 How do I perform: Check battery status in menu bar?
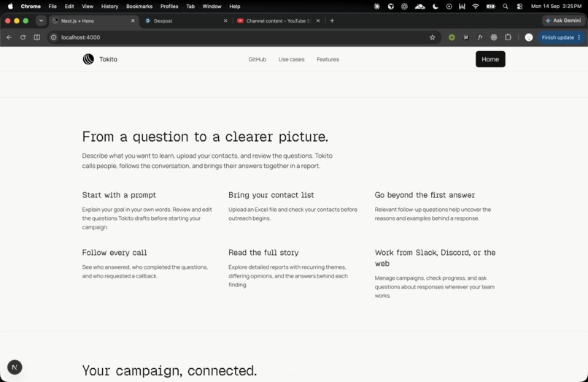pyautogui.click(x=490, y=7)
